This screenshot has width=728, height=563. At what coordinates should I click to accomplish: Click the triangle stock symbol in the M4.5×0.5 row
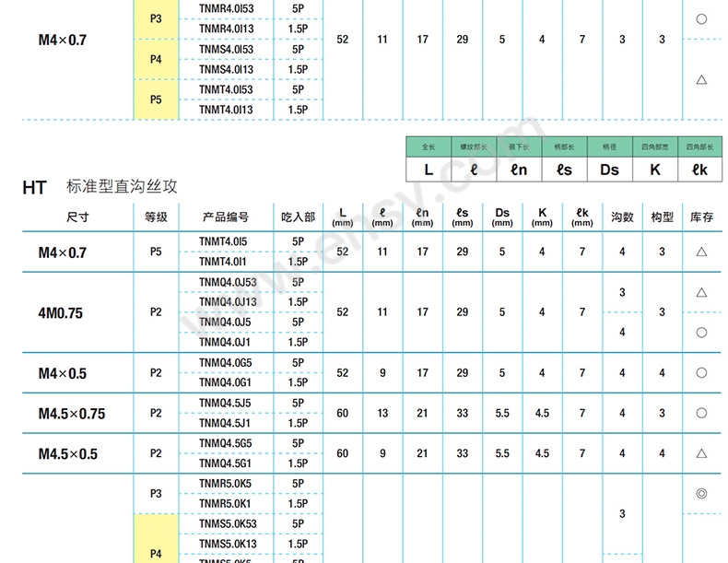[701, 453]
